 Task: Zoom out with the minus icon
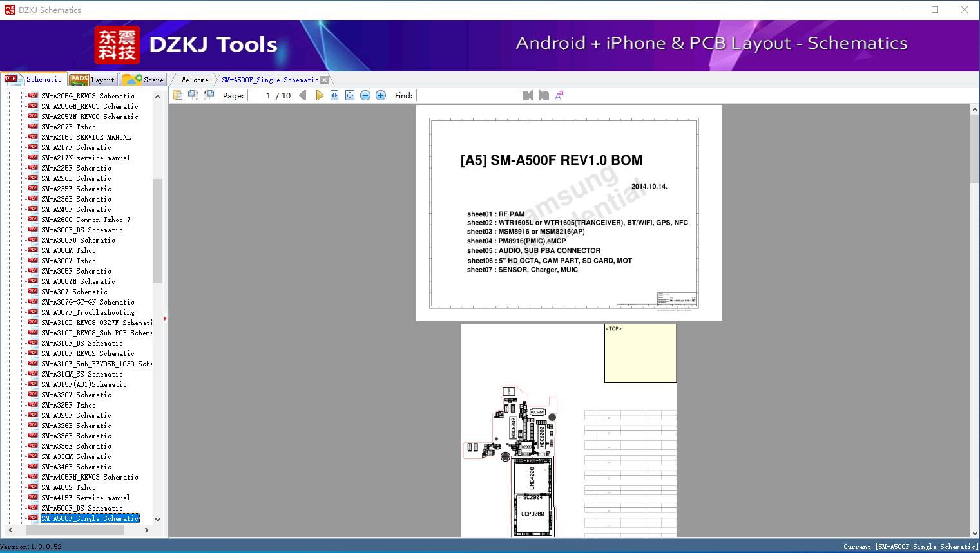(x=365, y=95)
